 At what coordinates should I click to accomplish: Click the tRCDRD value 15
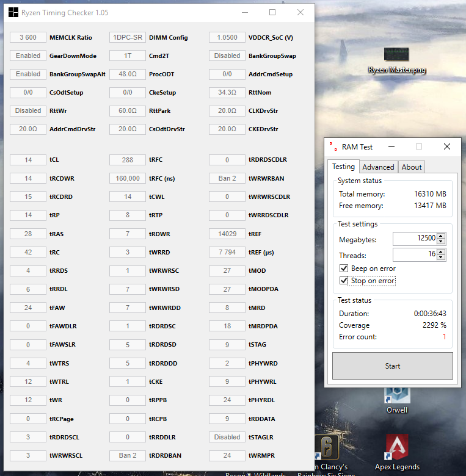(28, 197)
